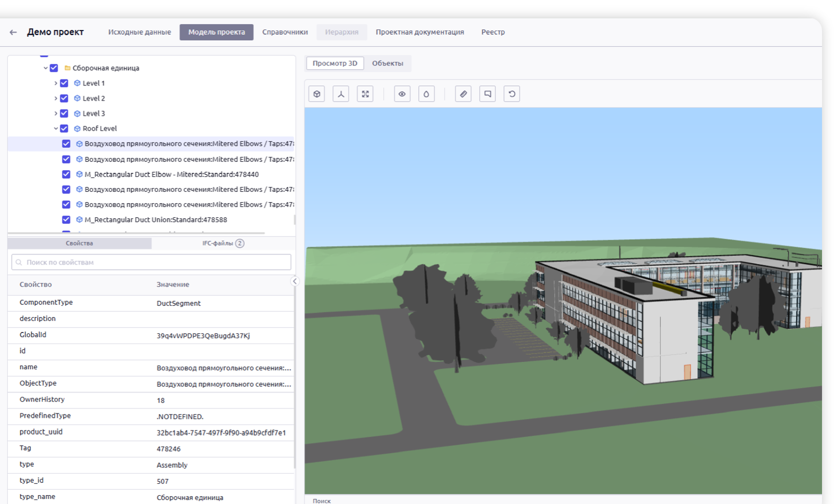Click the Значение column header
The height and width of the screenshot is (504, 839).
pyautogui.click(x=173, y=284)
